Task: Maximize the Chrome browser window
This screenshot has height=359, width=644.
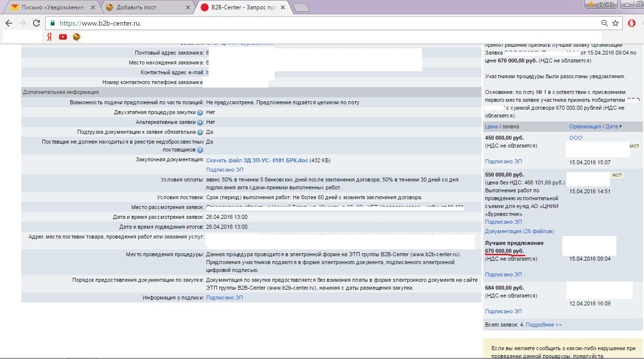Action: point(640,4)
